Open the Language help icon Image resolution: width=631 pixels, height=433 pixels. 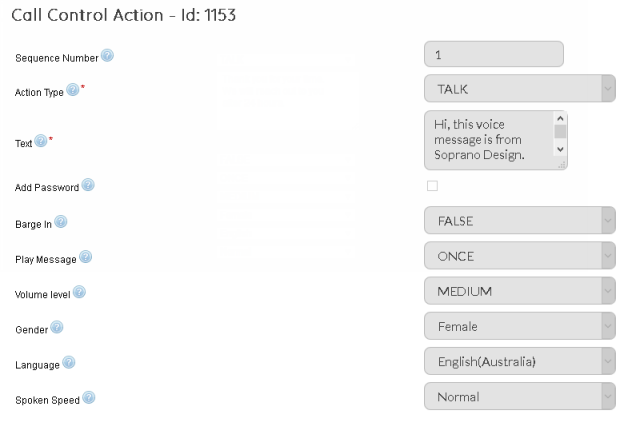[x=69, y=363]
